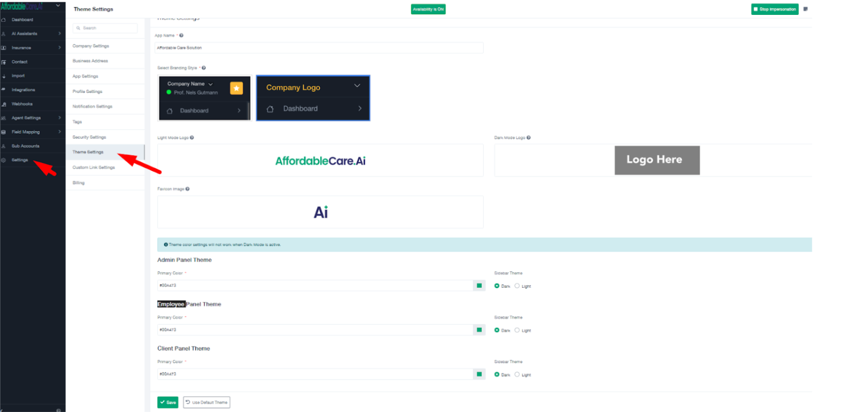Select Theme Settings in settings menu
Screen dimensions: 868x412
point(105,152)
